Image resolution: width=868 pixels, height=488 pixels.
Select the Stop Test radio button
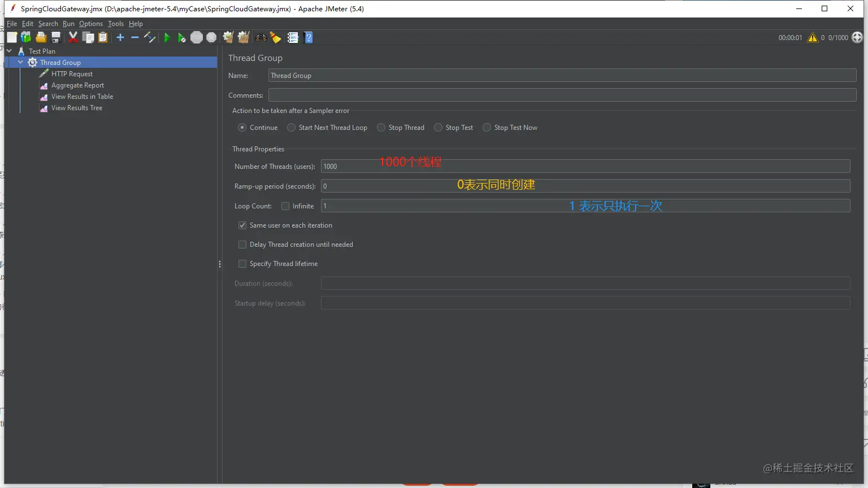pos(438,128)
